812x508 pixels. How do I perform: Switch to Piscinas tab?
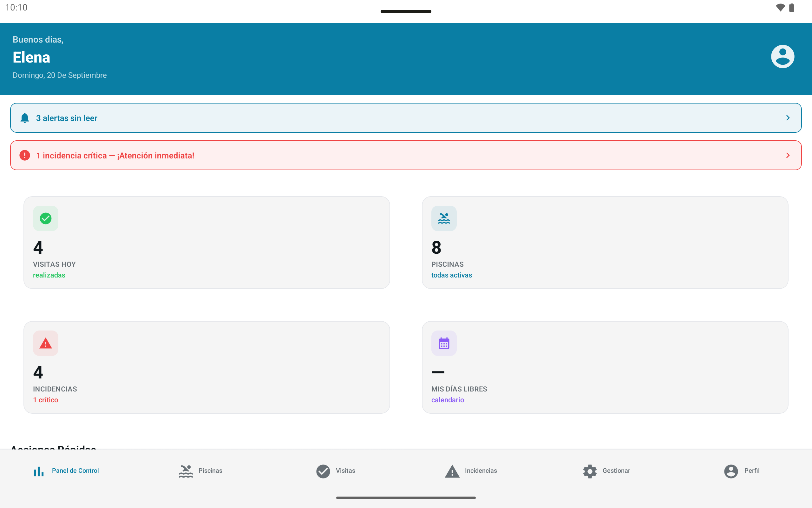pos(200,471)
